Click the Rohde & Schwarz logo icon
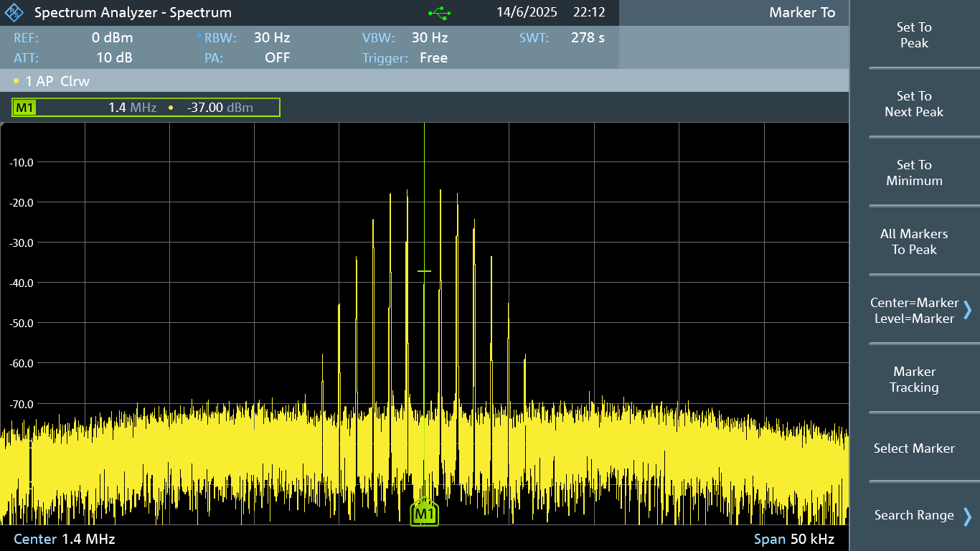This screenshot has width=980, height=551. pos(14,13)
